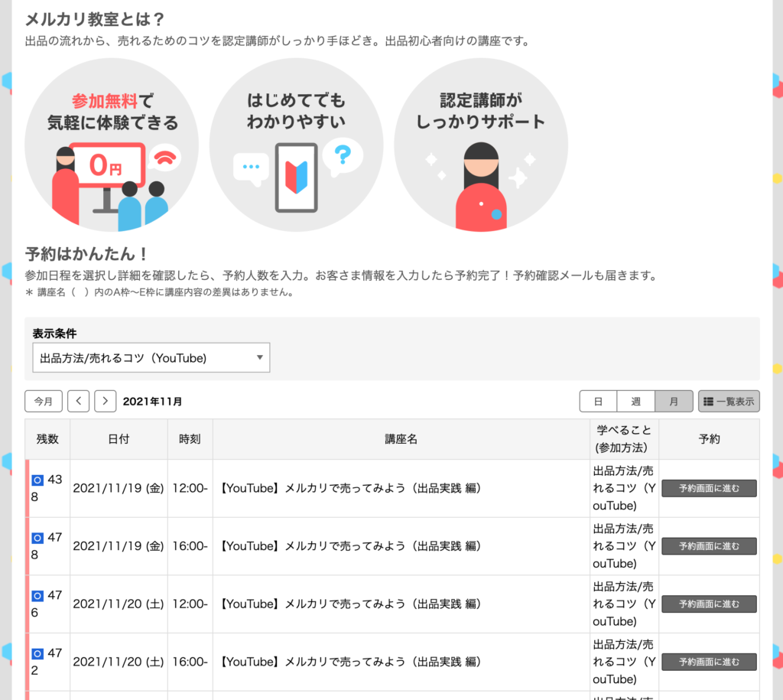Screen dimensions: 783x700
Task: Click the 参加無料で気軽に体験できる illustration
Action: [x=112, y=145]
